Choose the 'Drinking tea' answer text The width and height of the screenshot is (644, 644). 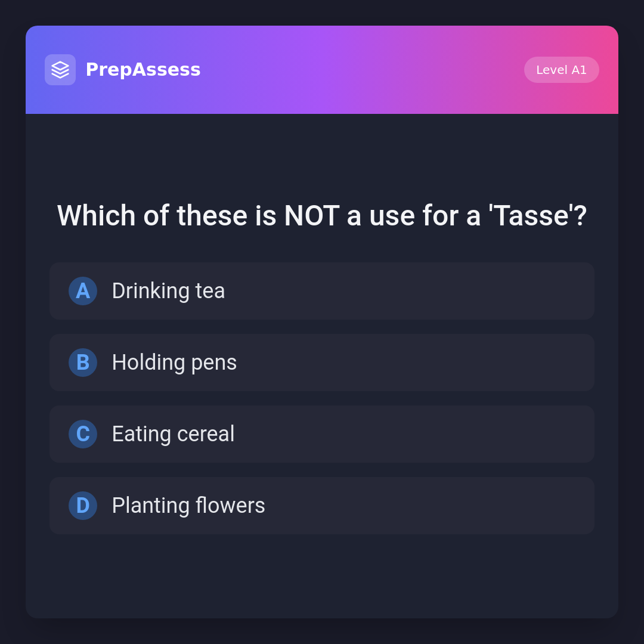[168, 291]
